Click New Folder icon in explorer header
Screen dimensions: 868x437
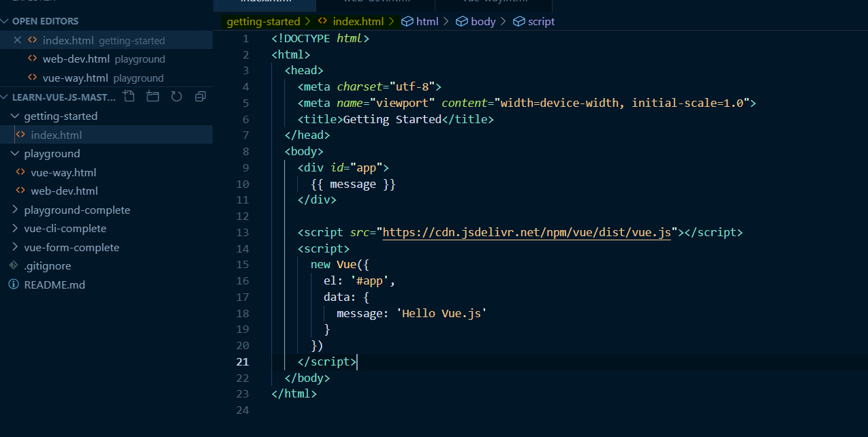152,97
